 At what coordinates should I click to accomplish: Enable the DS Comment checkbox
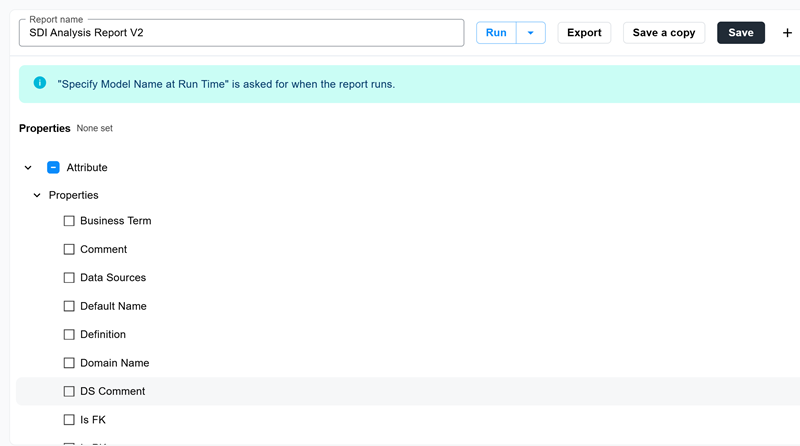coord(69,391)
